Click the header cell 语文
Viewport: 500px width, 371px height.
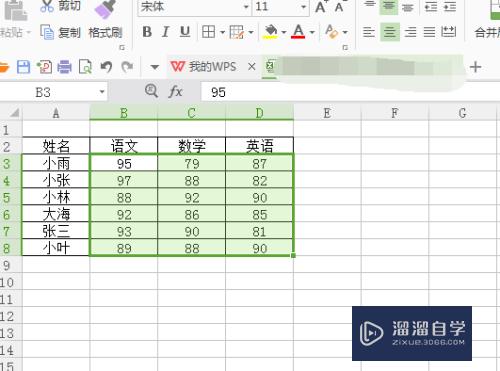pos(124,146)
